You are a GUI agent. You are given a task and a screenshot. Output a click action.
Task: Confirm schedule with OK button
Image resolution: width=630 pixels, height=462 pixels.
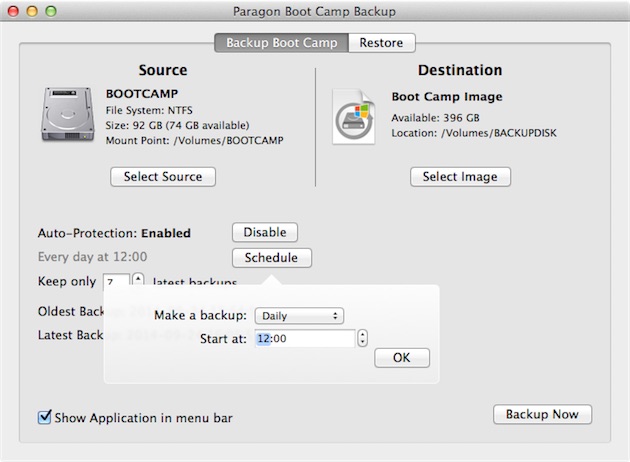coord(402,358)
